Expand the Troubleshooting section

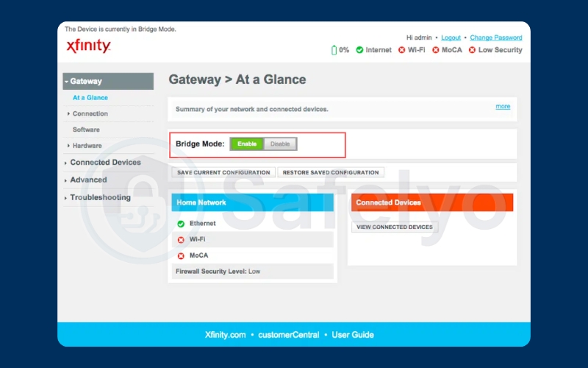click(100, 198)
